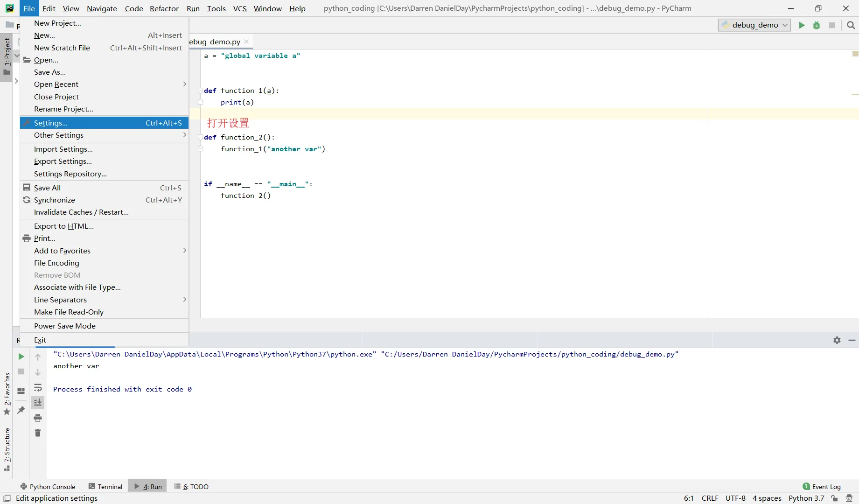Click the Stop icon in top toolbar
Viewport: 859px width, 504px height.
pos(831,25)
